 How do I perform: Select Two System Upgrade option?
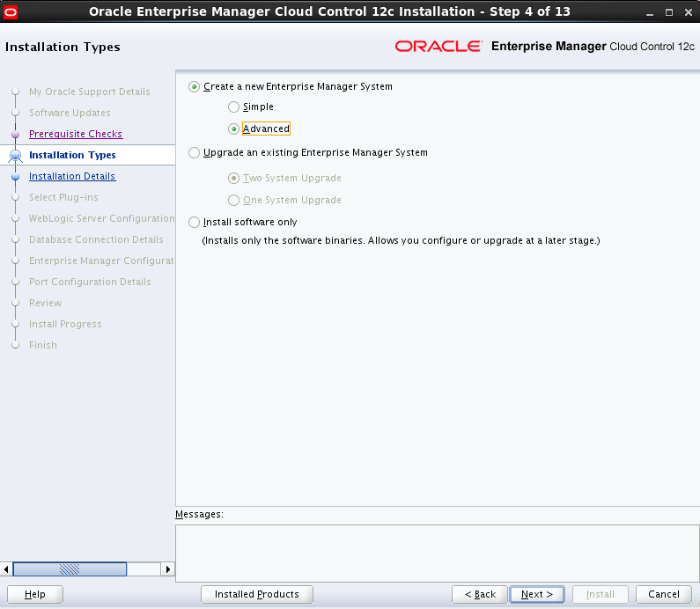click(x=233, y=179)
